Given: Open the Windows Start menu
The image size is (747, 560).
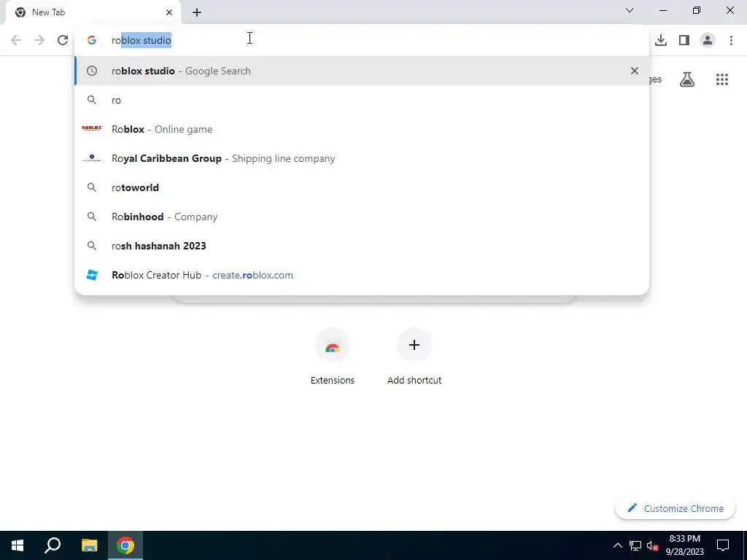Looking at the screenshot, I should (18, 545).
